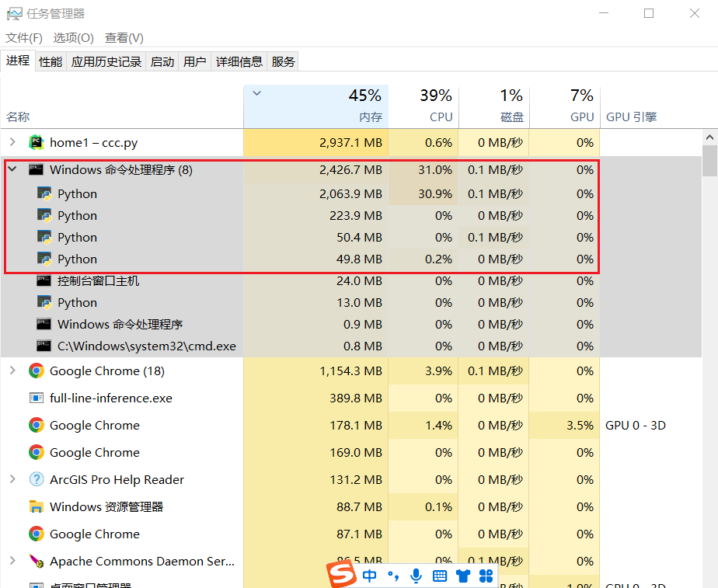Viewport: 718px width, 588px height.
Task: Sort by the 名称 column header
Action: pyautogui.click(x=122, y=106)
